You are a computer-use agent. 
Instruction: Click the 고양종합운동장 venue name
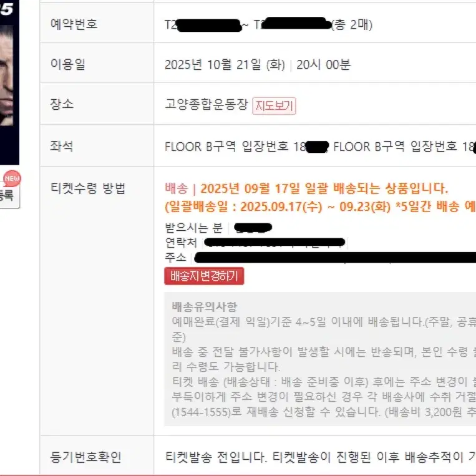[206, 104]
